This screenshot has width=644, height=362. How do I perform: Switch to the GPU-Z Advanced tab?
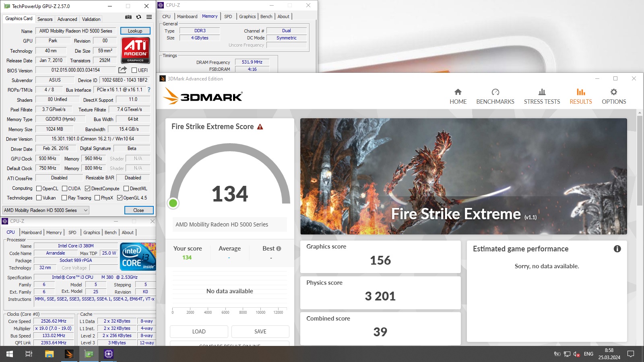(x=67, y=19)
